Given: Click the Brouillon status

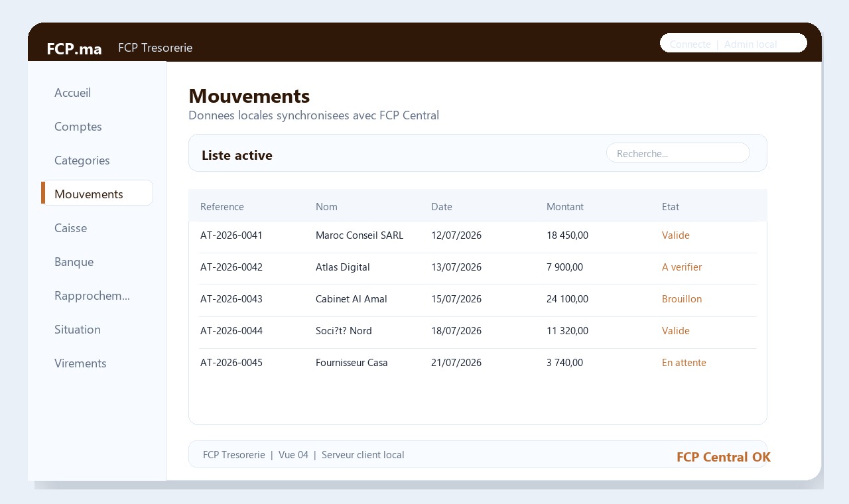Looking at the screenshot, I should [x=682, y=299].
